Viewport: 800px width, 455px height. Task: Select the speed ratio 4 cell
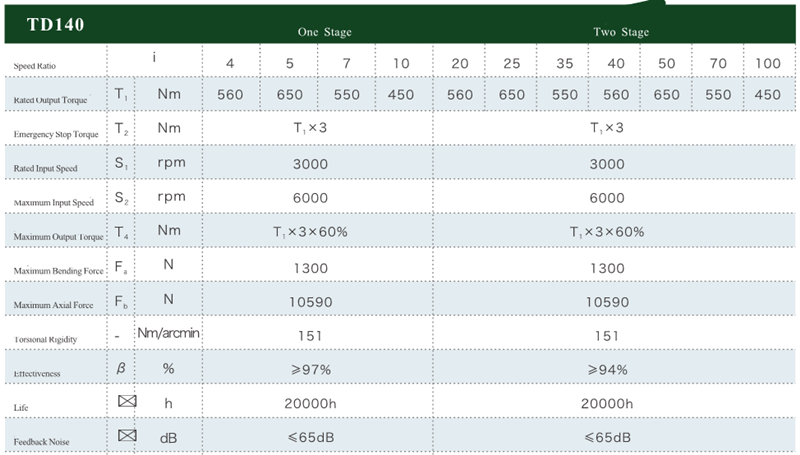[x=231, y=63]
